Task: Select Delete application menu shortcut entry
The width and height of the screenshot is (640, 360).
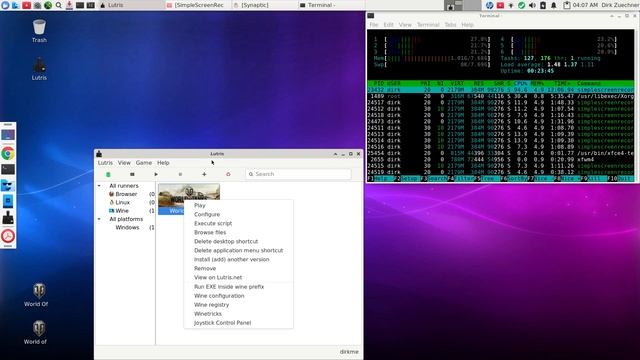Action: tap(238, 250)
